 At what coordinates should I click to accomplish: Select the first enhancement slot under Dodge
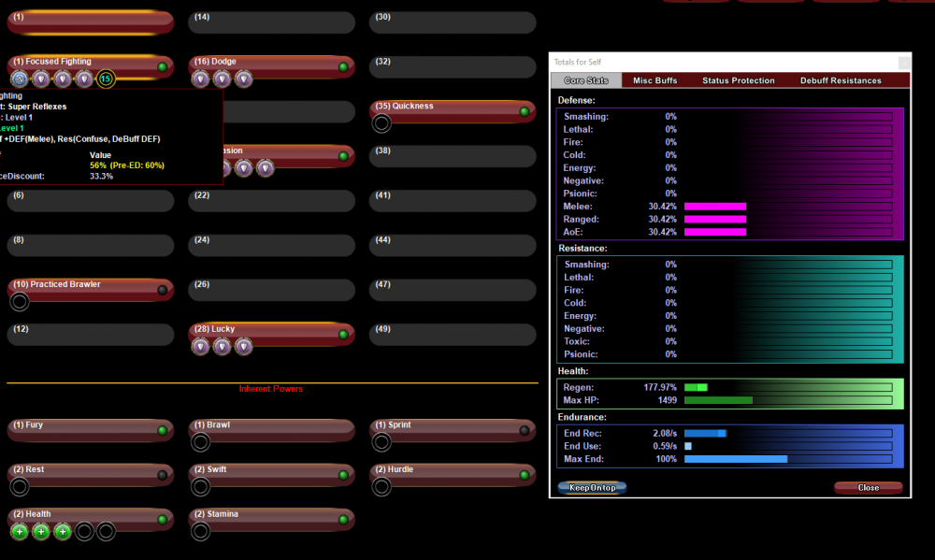click(200, 79)
